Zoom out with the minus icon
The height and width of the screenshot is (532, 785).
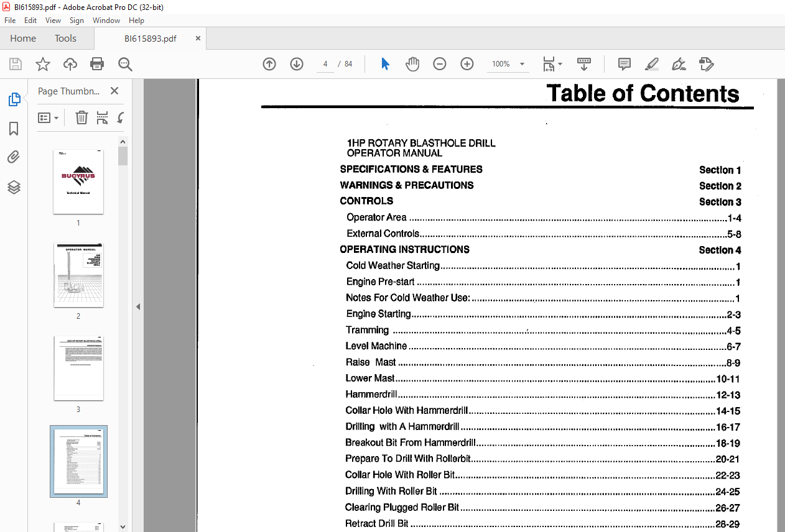[440, 64]
